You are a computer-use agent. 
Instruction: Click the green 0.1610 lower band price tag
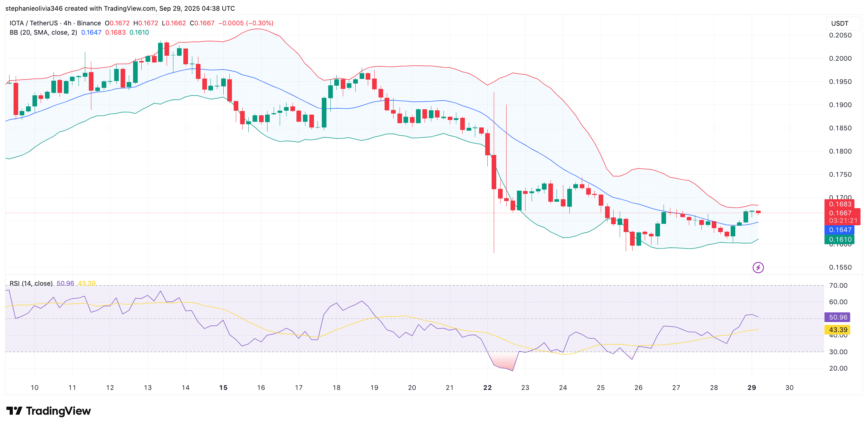pyautogui.click(x=839, y=240)
